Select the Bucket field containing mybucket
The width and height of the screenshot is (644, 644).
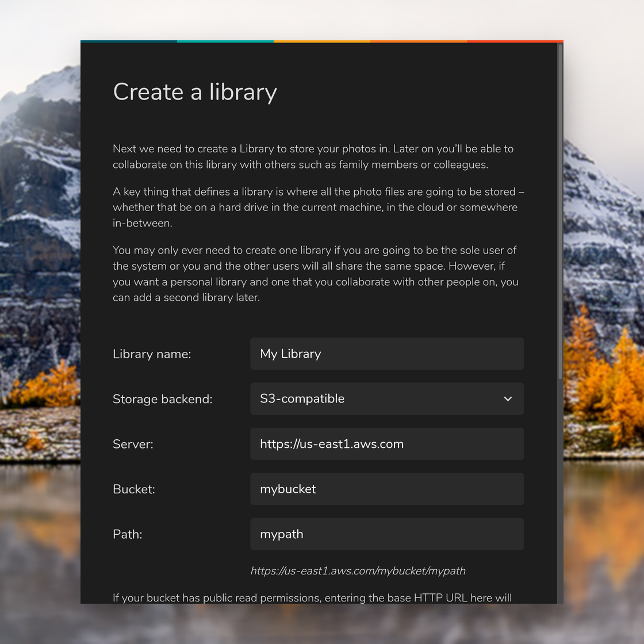(386, 489)
